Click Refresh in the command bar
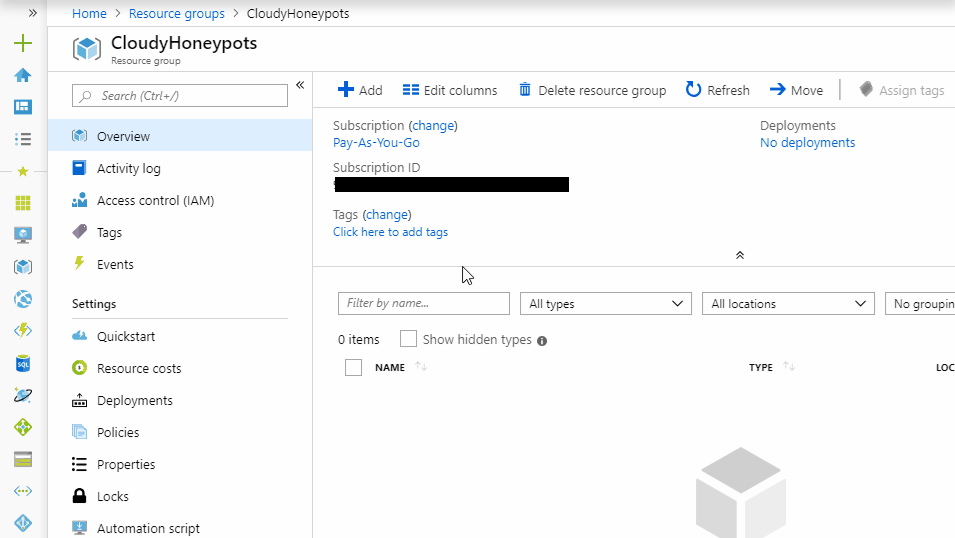This screenshot has height=538, width=955. click(x=717, y=90)
